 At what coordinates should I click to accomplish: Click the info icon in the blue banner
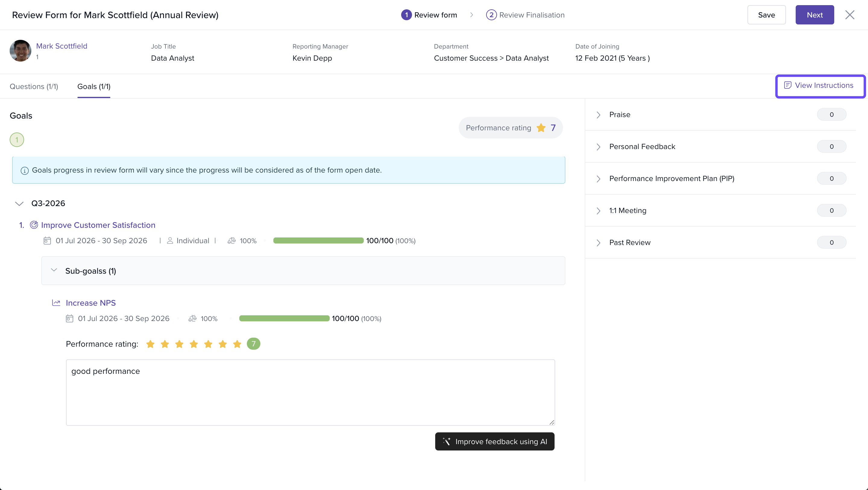point(25,171)
